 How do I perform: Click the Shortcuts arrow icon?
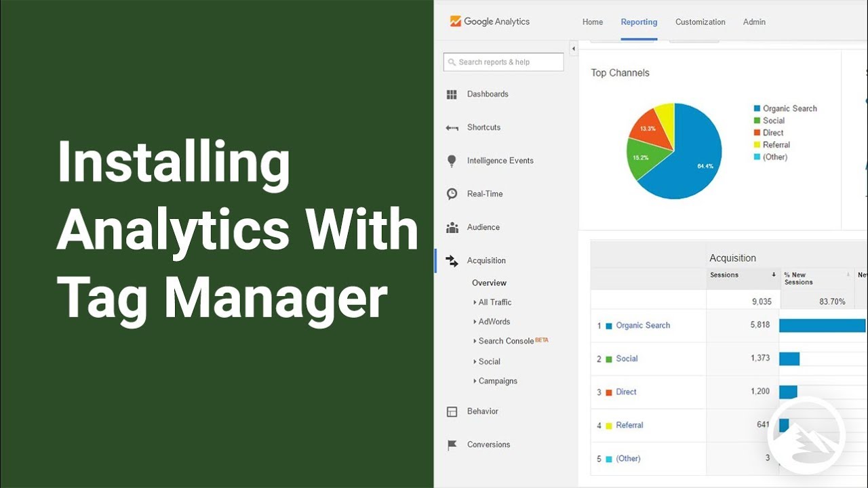coord(452,128)
